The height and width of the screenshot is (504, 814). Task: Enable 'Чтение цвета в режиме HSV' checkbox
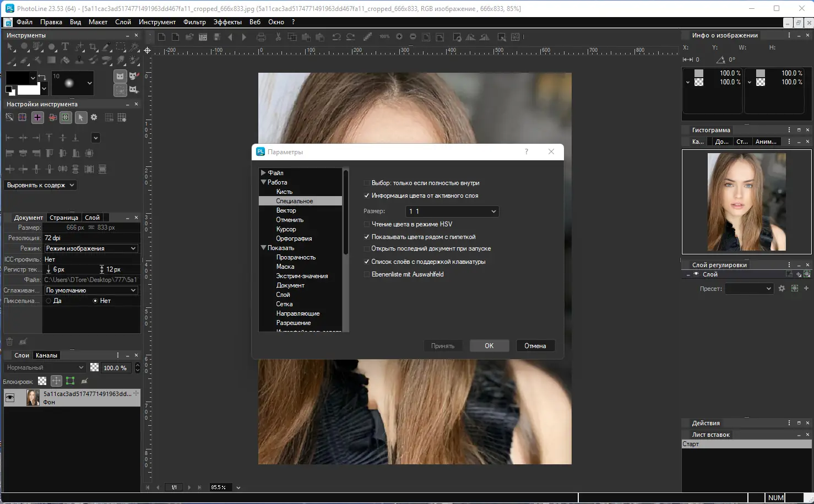pos(367,224)
